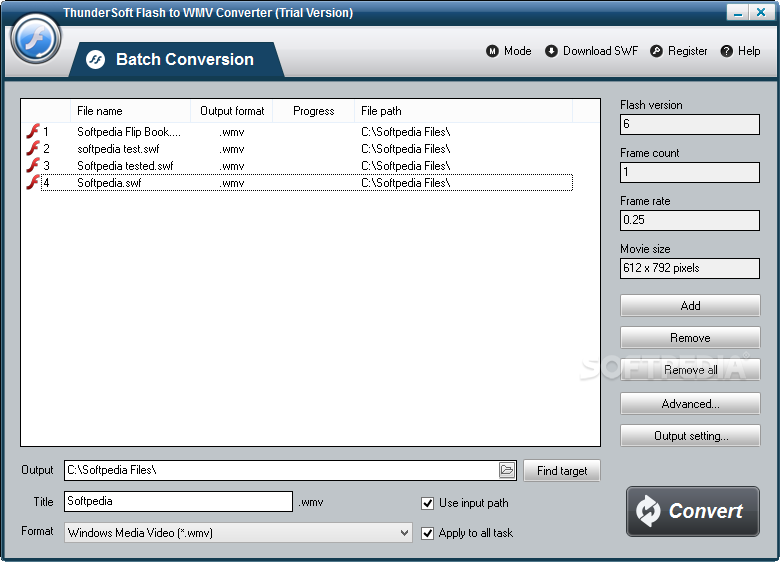Open the Download SWF menu item
Image resolution: width=780 pixels, height=562 pixels.
click(x=591, y=51)
